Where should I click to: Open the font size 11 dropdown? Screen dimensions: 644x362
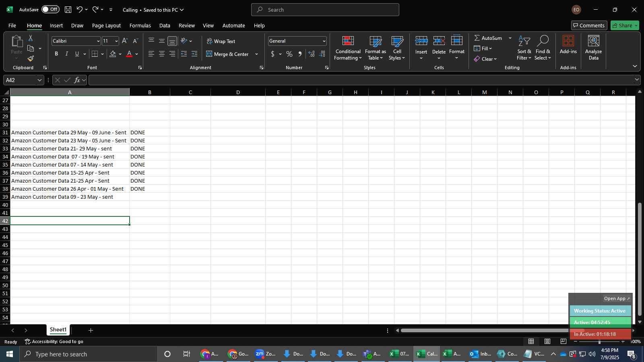point(116,41)
